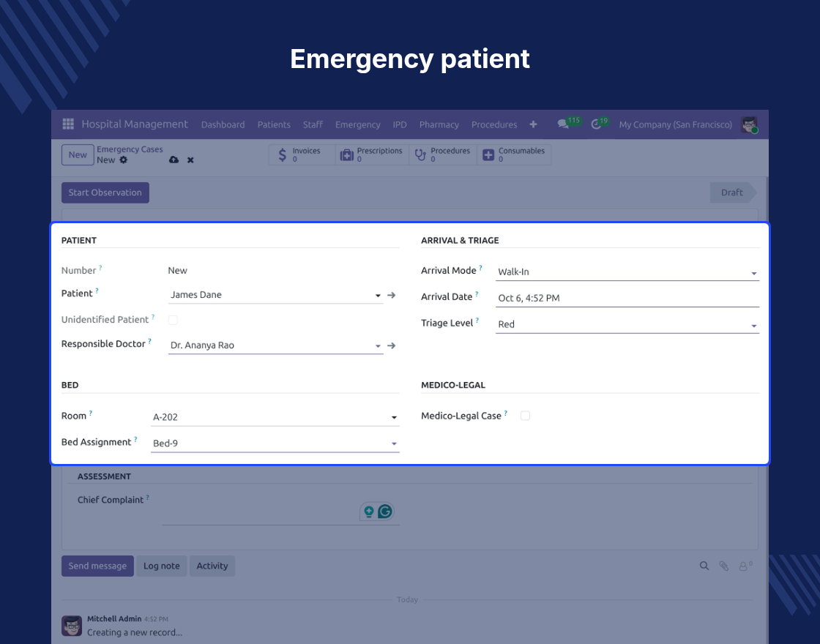
Task: Open the Procedures menu in the top bar
Action: [494, 124]
